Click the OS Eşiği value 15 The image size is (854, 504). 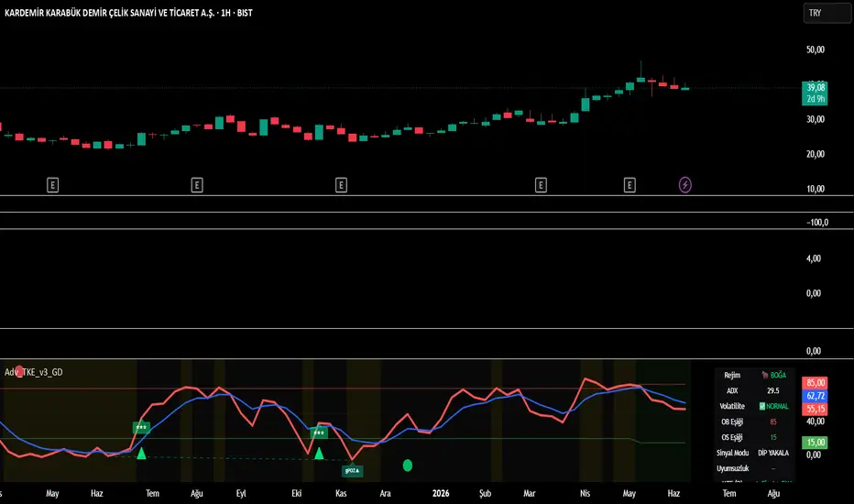pos(772,437)
